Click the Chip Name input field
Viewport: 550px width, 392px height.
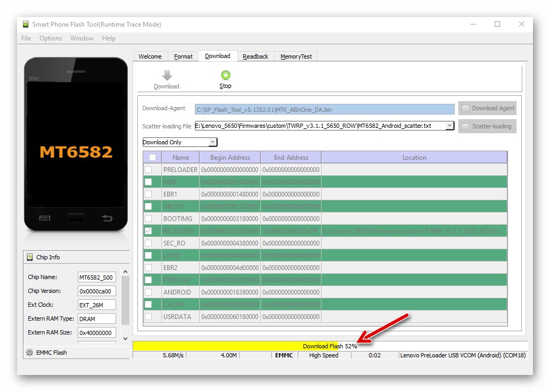click(96, 277)
